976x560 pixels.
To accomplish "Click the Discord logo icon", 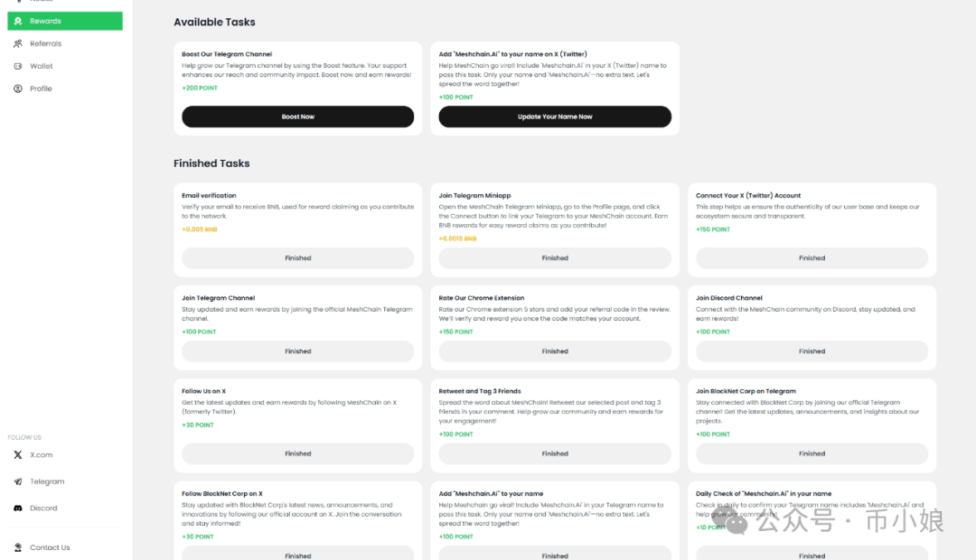I will click(18, 509).
